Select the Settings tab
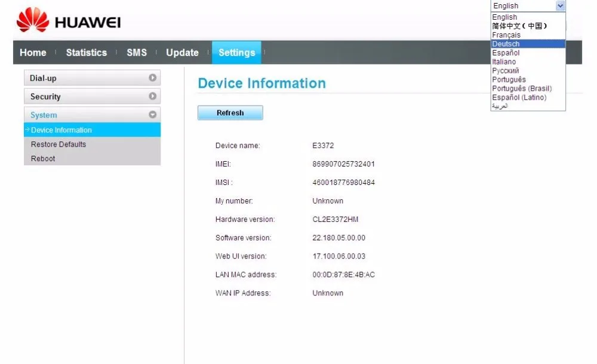597x364 pixels. coord(237,53)
